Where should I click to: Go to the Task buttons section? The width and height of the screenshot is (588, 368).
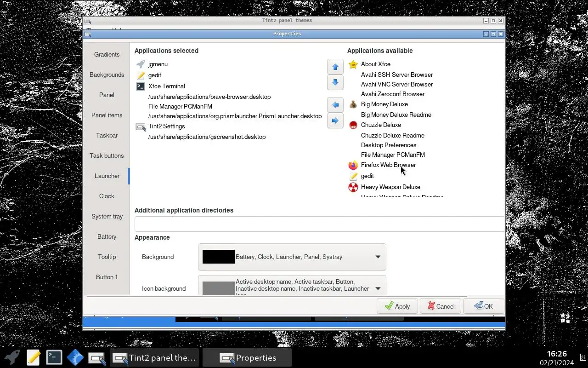[x=107, y=156]
